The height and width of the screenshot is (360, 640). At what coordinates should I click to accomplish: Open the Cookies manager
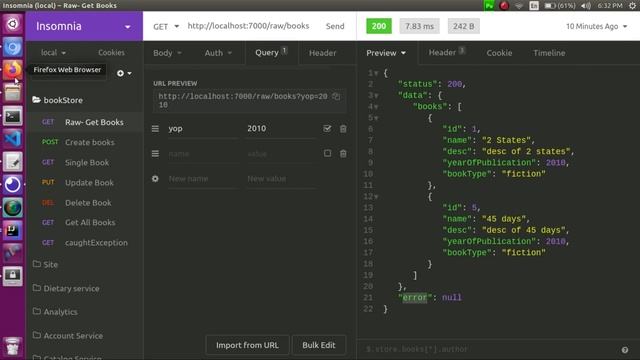tap(111, 53)
